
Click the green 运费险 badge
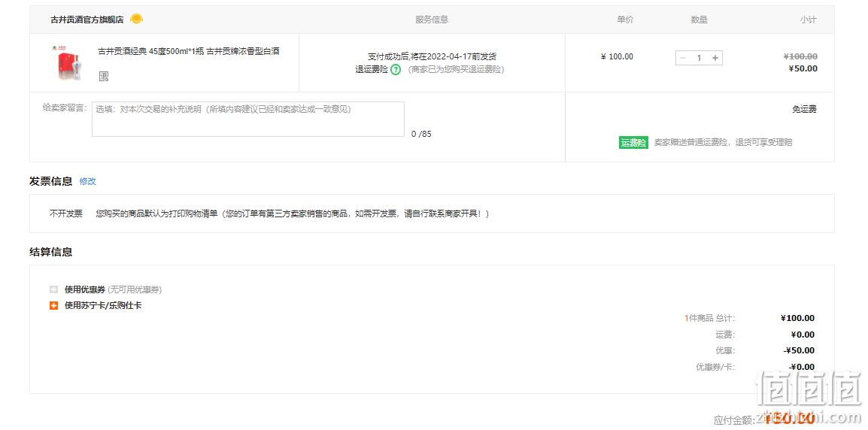pos(633,143)
